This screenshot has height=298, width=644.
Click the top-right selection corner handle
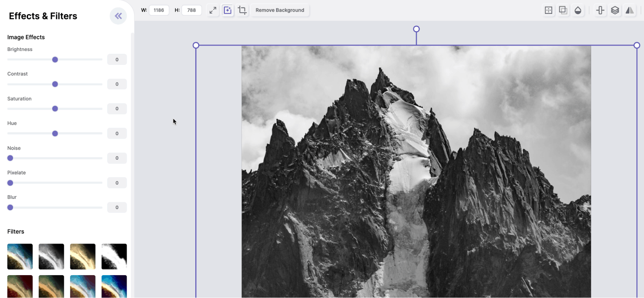[x=637, y=45]
